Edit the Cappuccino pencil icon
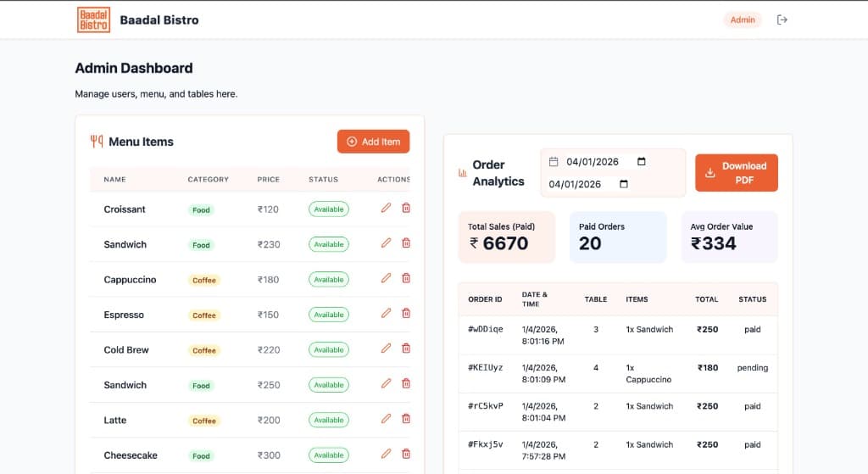Viewport: 868px width, 474px height. click(386, 278)
